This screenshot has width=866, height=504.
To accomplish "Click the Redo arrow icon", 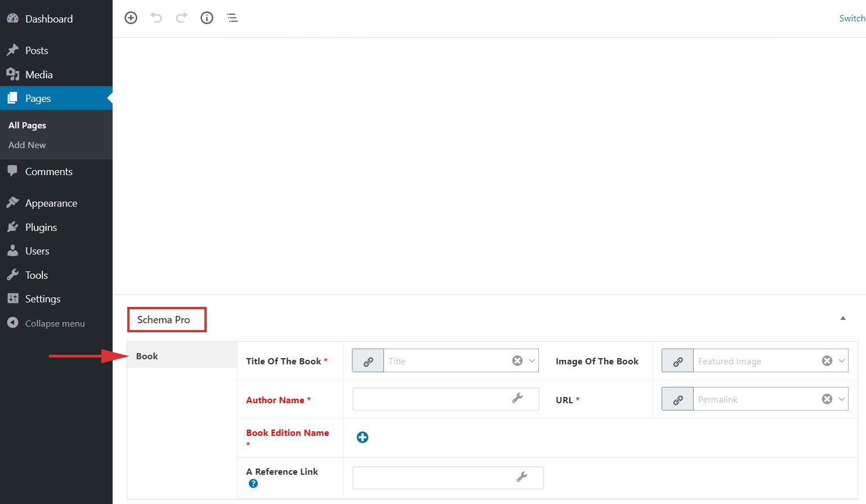I will coord(181,17).
